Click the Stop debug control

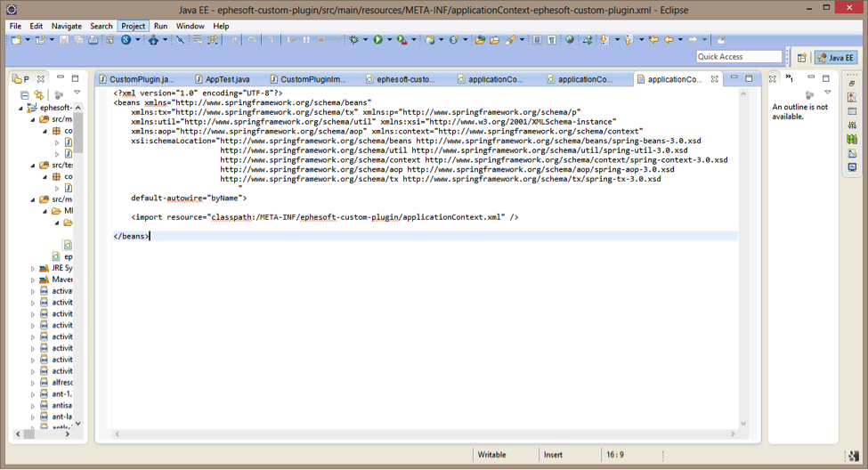coord(320,40)
